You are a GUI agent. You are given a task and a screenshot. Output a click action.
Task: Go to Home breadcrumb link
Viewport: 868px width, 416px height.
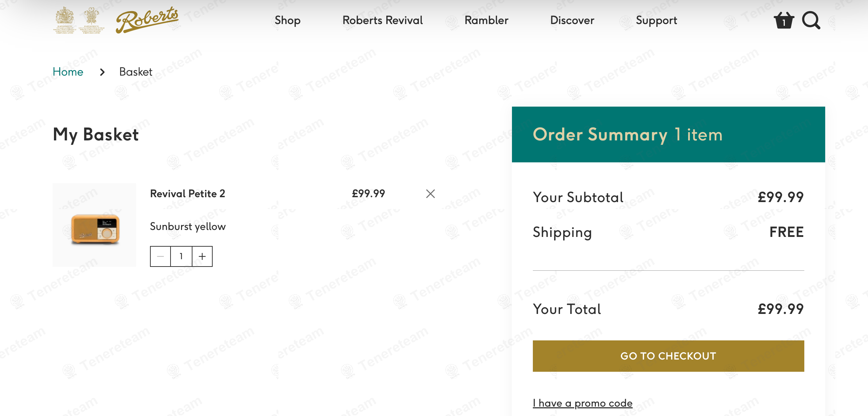(68, 72)
